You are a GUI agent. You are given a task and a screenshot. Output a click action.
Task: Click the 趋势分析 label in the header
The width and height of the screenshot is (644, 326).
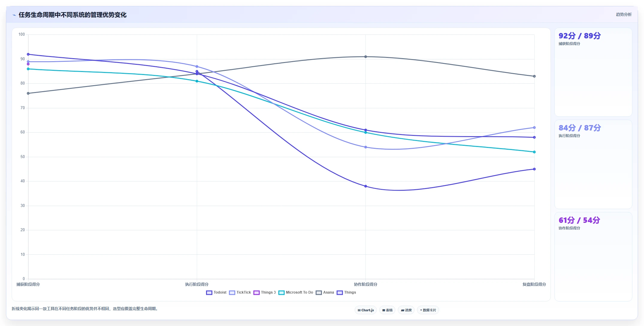(x=624, y=14)
